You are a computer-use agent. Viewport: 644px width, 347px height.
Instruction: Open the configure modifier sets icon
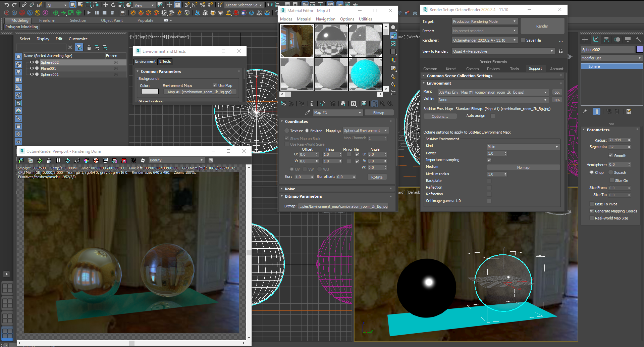pos(629,111)
